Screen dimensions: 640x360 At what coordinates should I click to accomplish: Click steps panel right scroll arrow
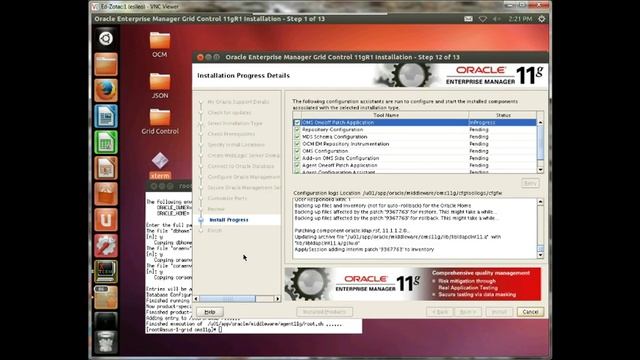click(278, 299)
